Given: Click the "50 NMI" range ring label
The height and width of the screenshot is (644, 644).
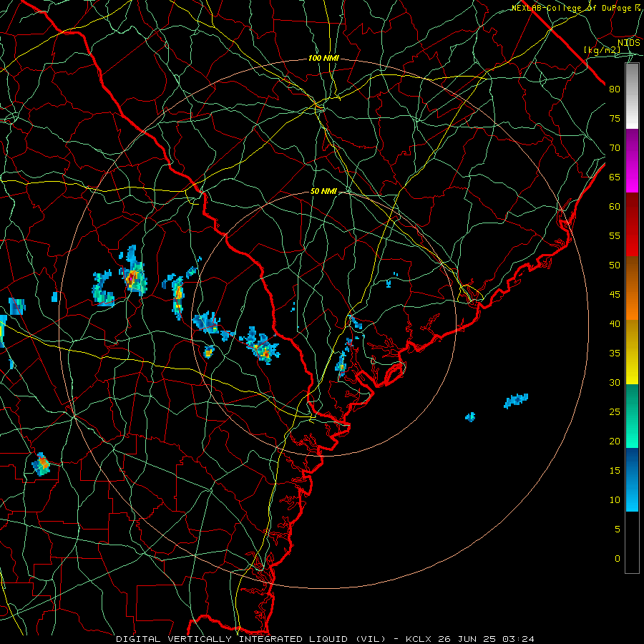Looking at the screenshot, I should point(323,191).
